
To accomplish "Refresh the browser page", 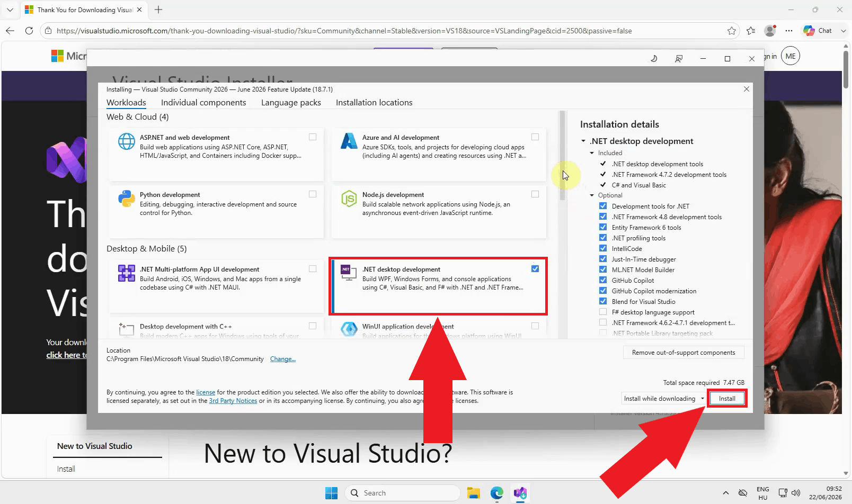I will (x=29, y=31).
